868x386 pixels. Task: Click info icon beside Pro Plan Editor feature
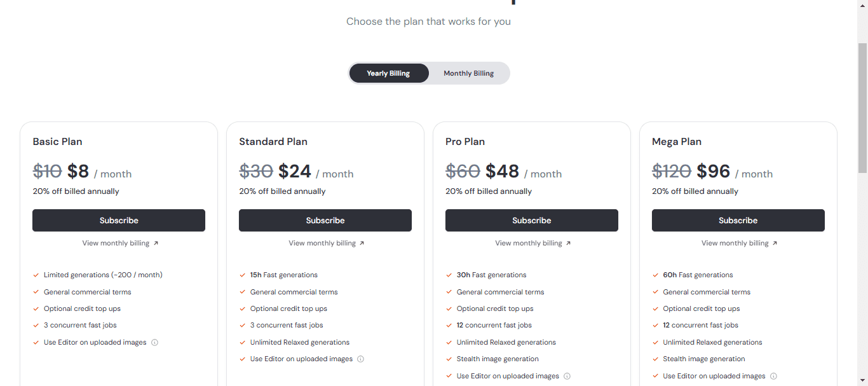click(x=567, y=376)
